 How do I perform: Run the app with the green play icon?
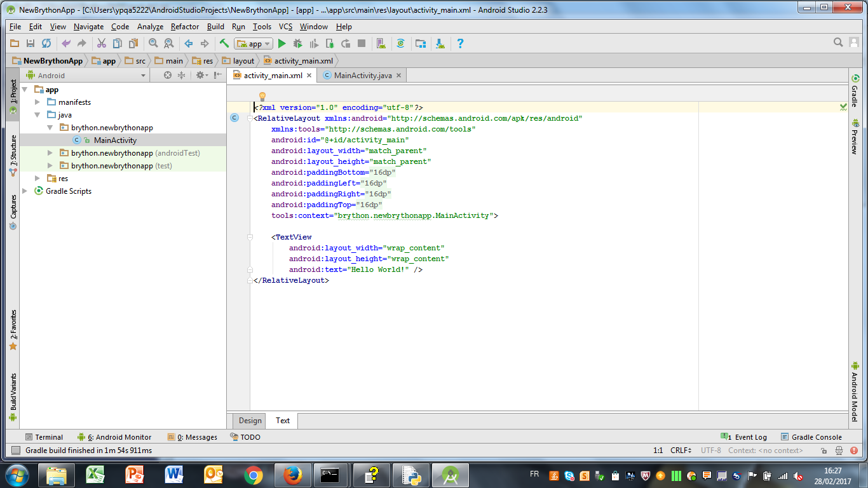(281, 44)
